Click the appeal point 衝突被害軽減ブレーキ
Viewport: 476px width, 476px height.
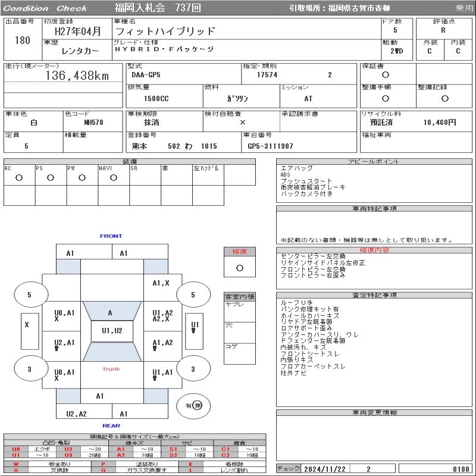coord(313,187)
